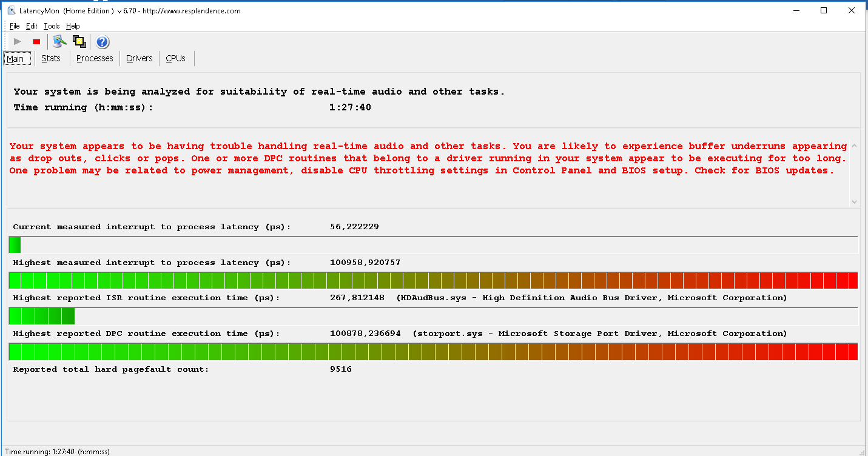Screen dimensions: 868x456
Task: Switch to the CPUs tab
Action: coord(176,58)
